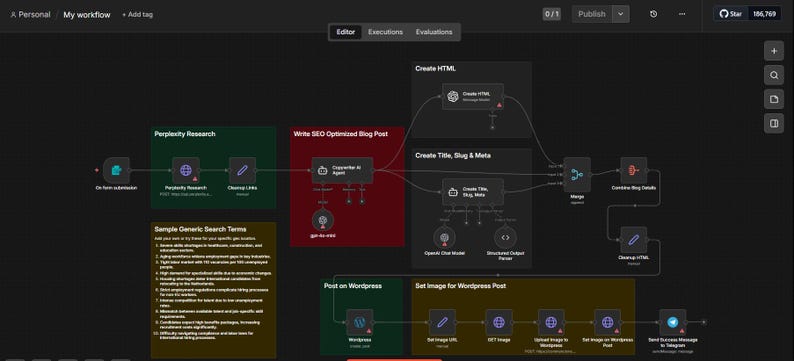Open the workflow history clock icon
Image resolution: width=794 pixels, height=361 pixels.
pos(653,14)
